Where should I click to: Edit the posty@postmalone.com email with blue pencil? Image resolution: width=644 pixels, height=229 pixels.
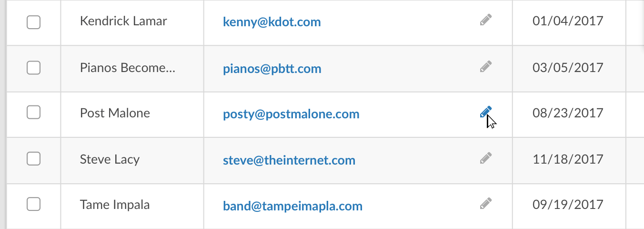pyautogui.click(x=486, y=112)
